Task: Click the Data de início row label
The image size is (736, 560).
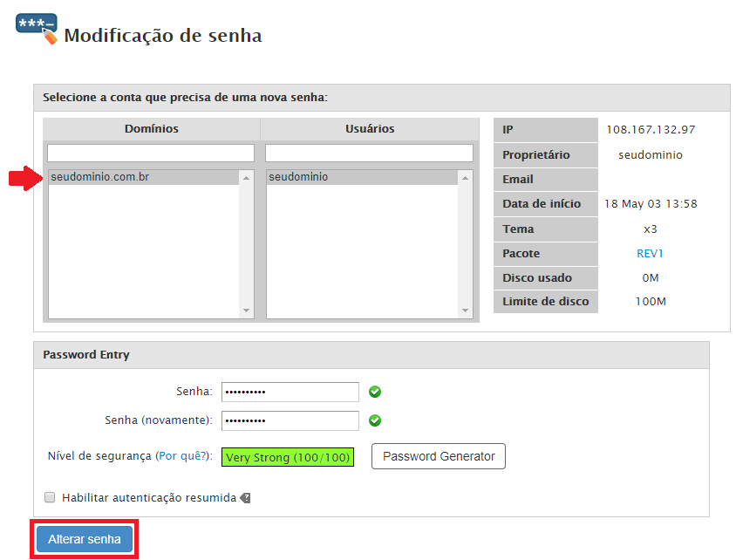Action: 546,204
